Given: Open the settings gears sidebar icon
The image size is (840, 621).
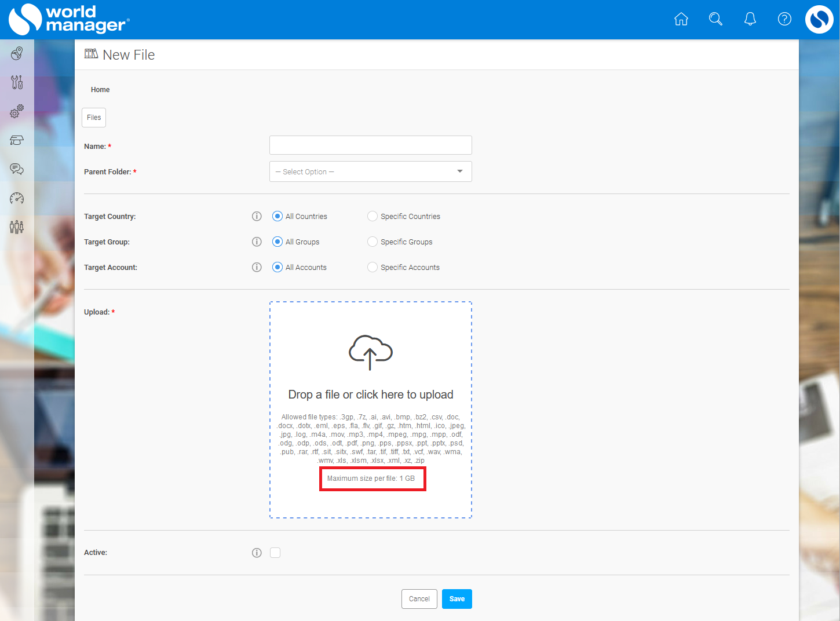Looking at the screenshot, I should coord(17,111).
